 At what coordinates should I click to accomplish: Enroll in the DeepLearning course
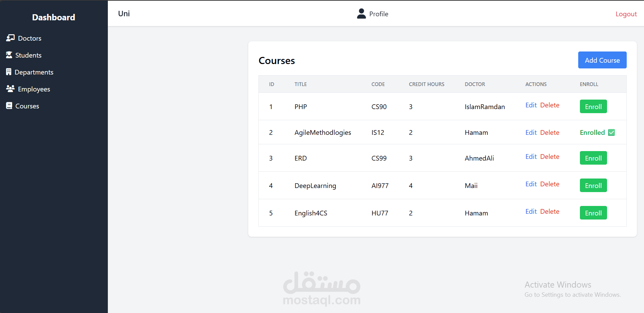[593, 185]
